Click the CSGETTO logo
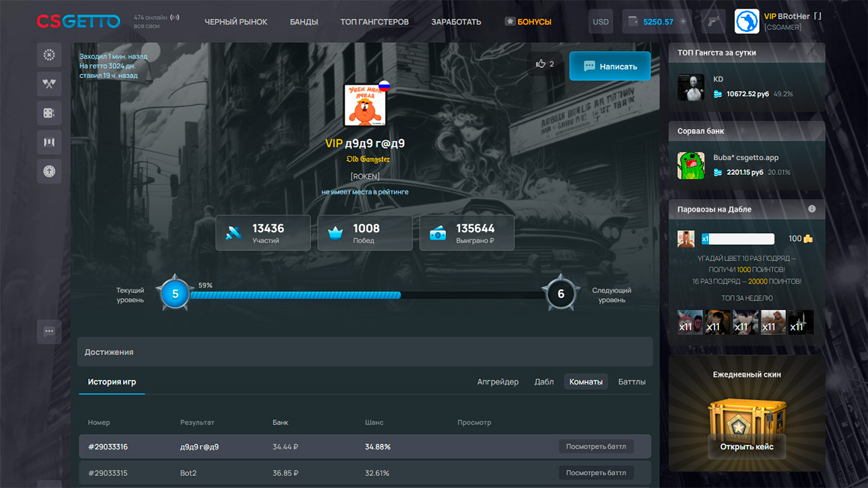The height and width of the screenshot is (488, 868). (x=78, y=21)
